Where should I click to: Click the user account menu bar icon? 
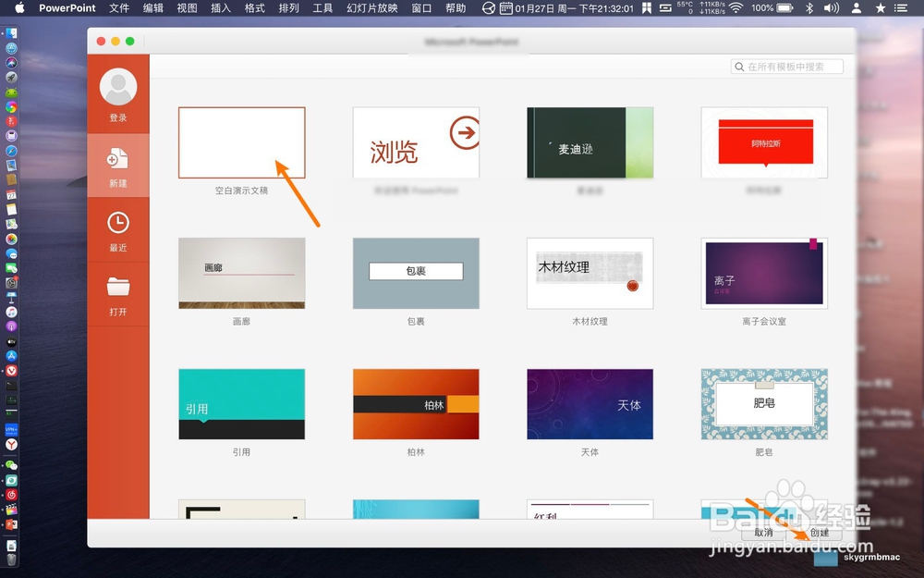tap(857, 7)
